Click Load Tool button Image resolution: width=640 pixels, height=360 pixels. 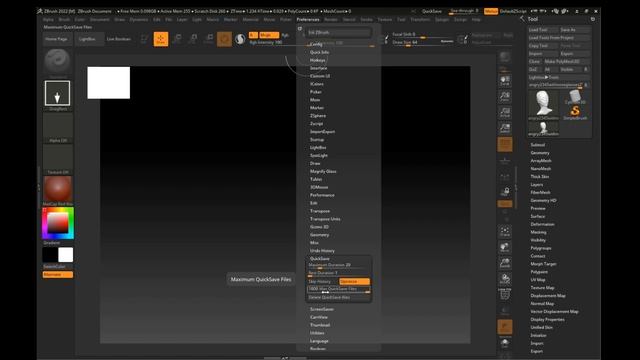click(x=543, y=30)
